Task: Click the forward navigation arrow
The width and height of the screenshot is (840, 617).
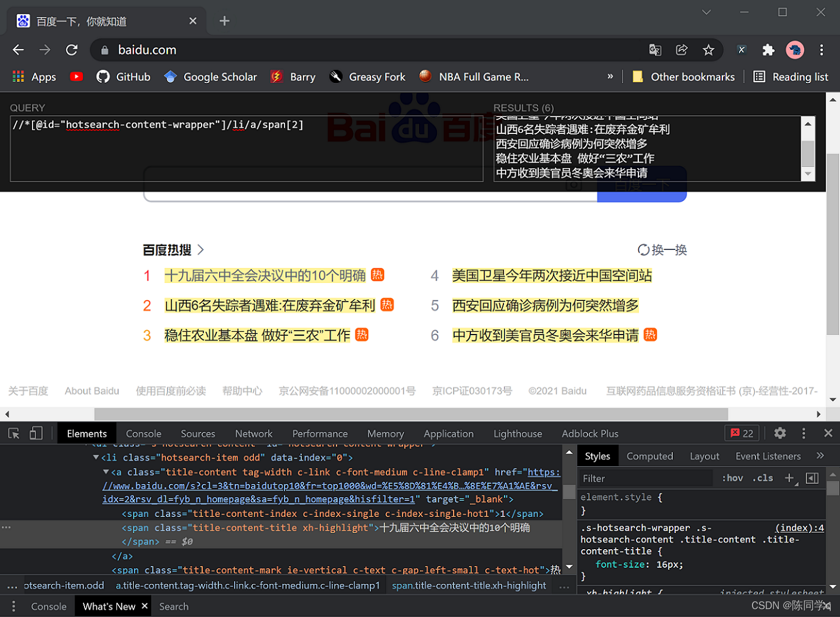Action: pyautogui.click(x=45, y=50)
